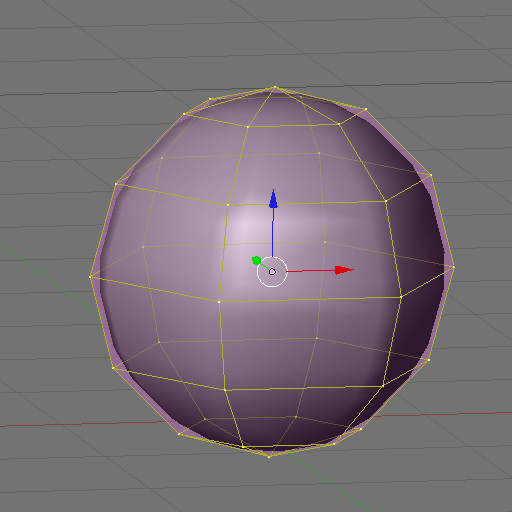Click the green Y-axis manipulator handle

[256, 261]
